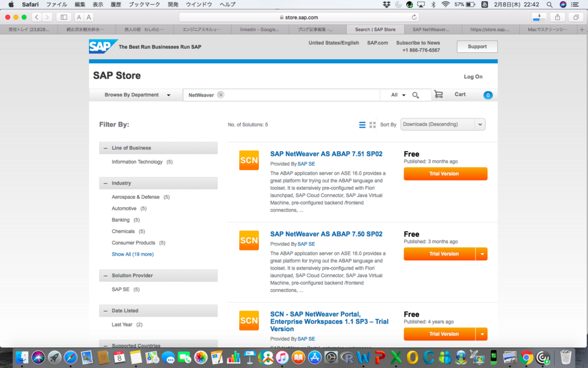Switch results to list view
Viewport: 588px width, 368px height.
362,125
